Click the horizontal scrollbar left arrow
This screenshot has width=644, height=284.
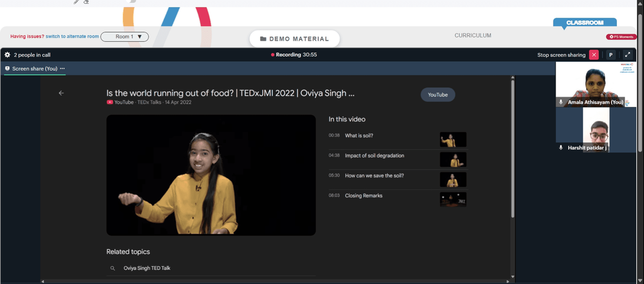click(x=43, y=281)
